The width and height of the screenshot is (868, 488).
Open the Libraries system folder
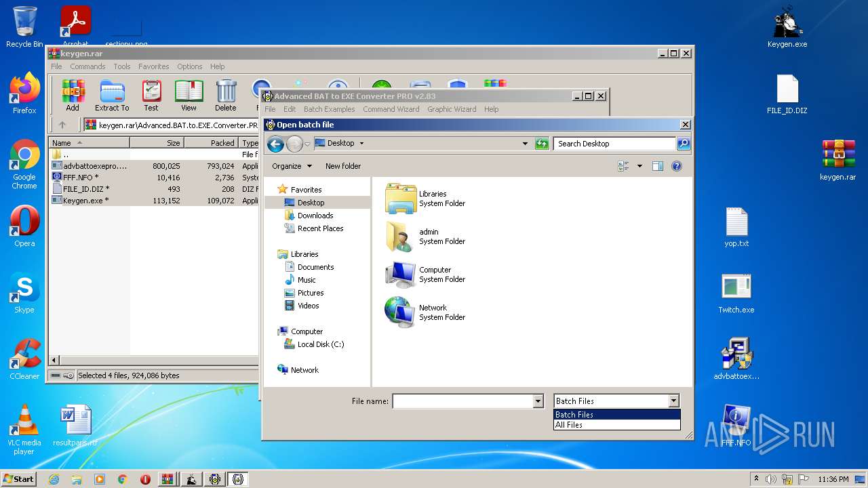(x=425, y=199)
